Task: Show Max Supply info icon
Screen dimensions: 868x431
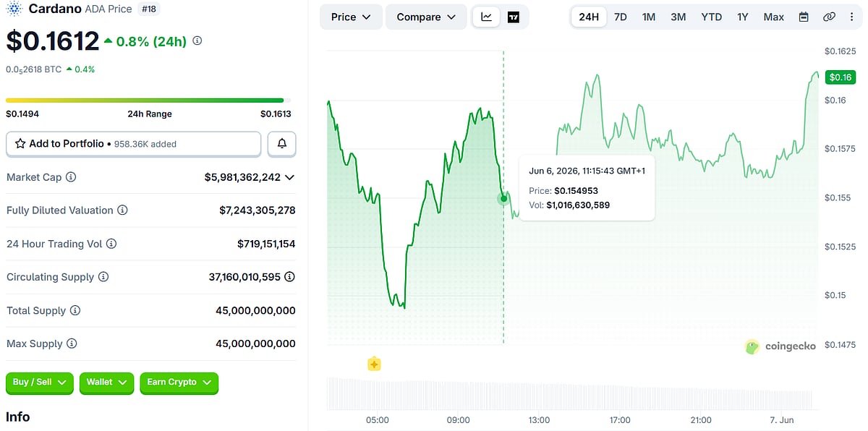Action: pos(72,343)
